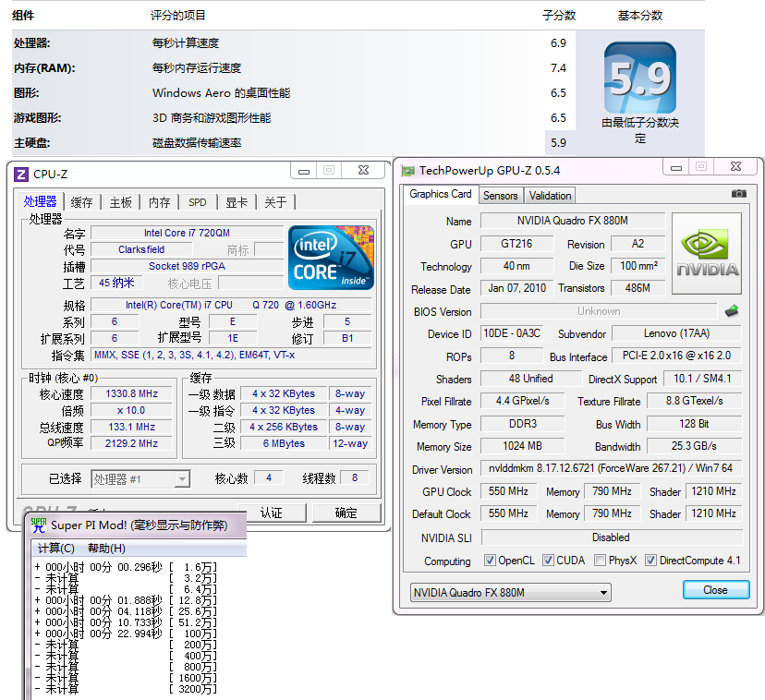The width and height of the screenshot is (765, 700).
Task: Click the Bandwidth 25.3 GB/s field
Action: pos(694,446)
